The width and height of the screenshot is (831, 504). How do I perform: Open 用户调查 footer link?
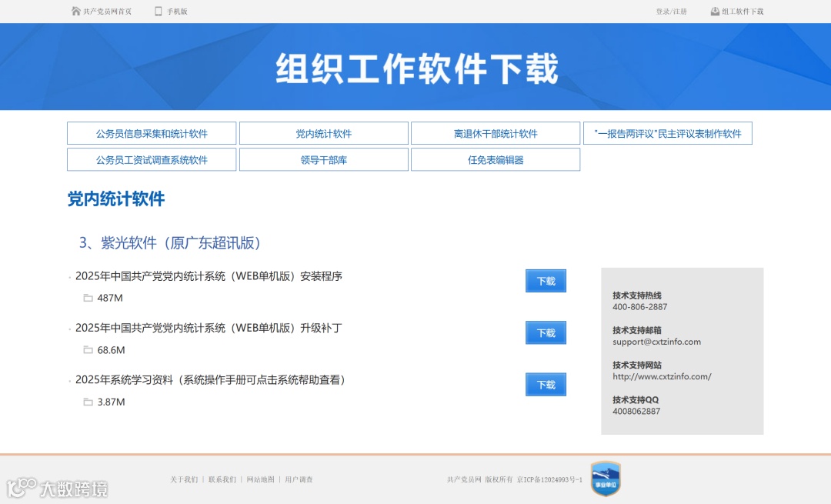(299, 479)
